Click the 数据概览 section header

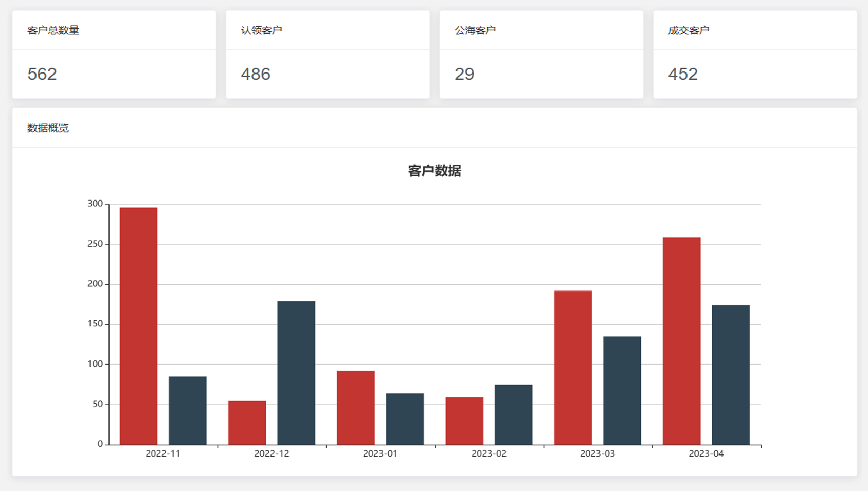tap(48, 128)
